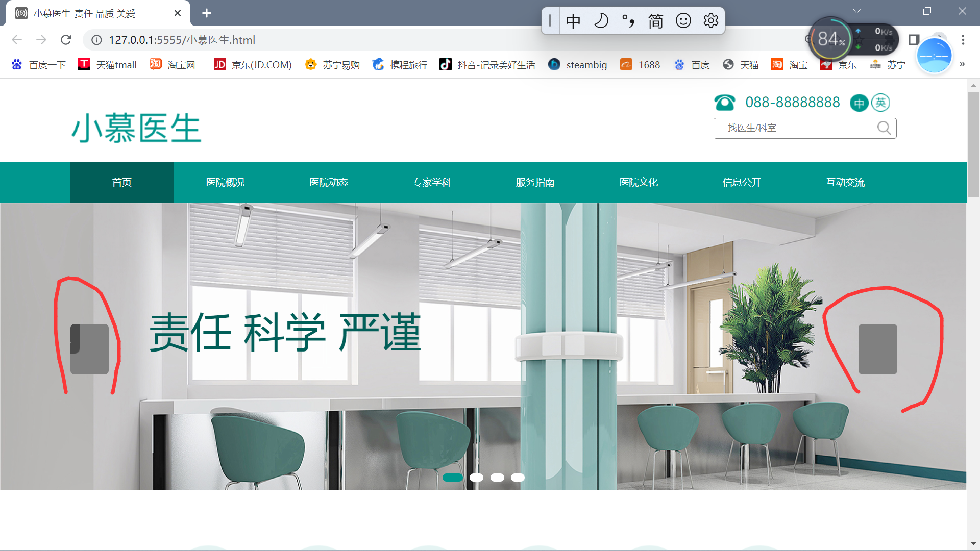Open tab search dropdown arrow in title bar
The image size is (980, 551).
click(857, 11)
